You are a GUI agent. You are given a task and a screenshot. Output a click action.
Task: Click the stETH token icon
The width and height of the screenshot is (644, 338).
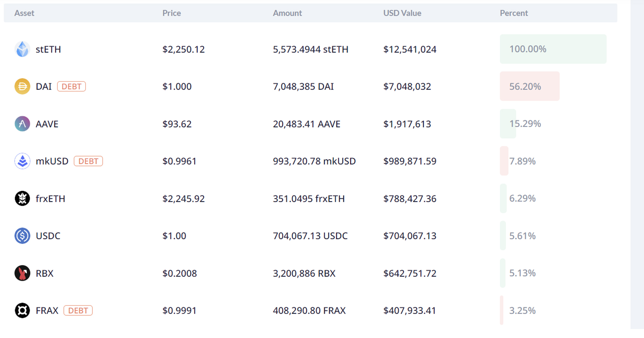point(22,49)
